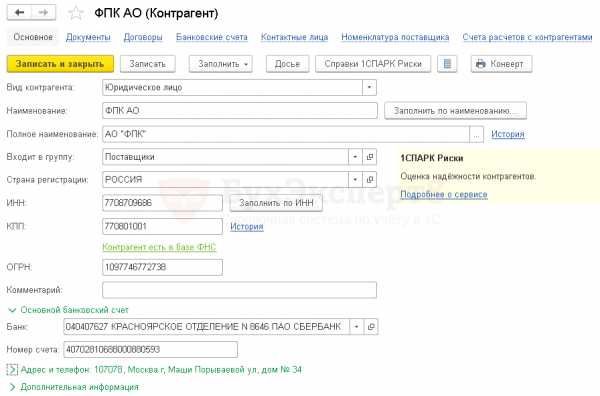Click the Комментарий input field
The width and height of the screenshot is (600, 396).
(x=240, y=290)
